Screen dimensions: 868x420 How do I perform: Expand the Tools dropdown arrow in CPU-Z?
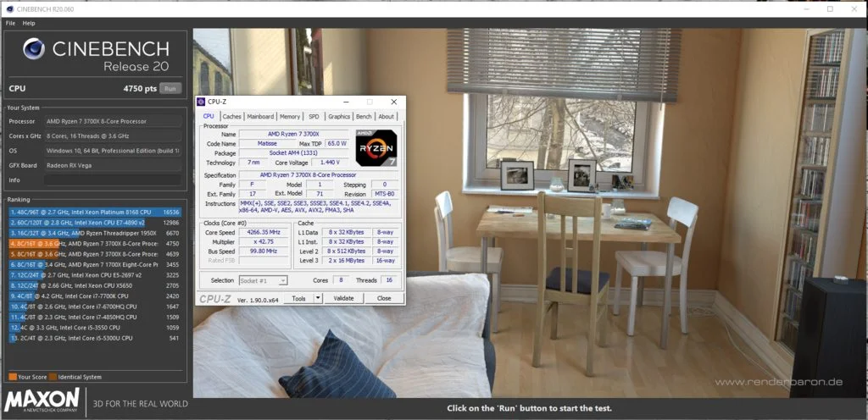tap(318, 298)
